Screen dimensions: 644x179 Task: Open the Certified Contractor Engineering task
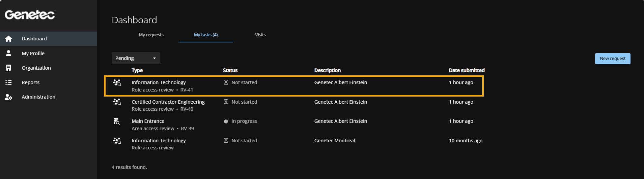(168, 102)
